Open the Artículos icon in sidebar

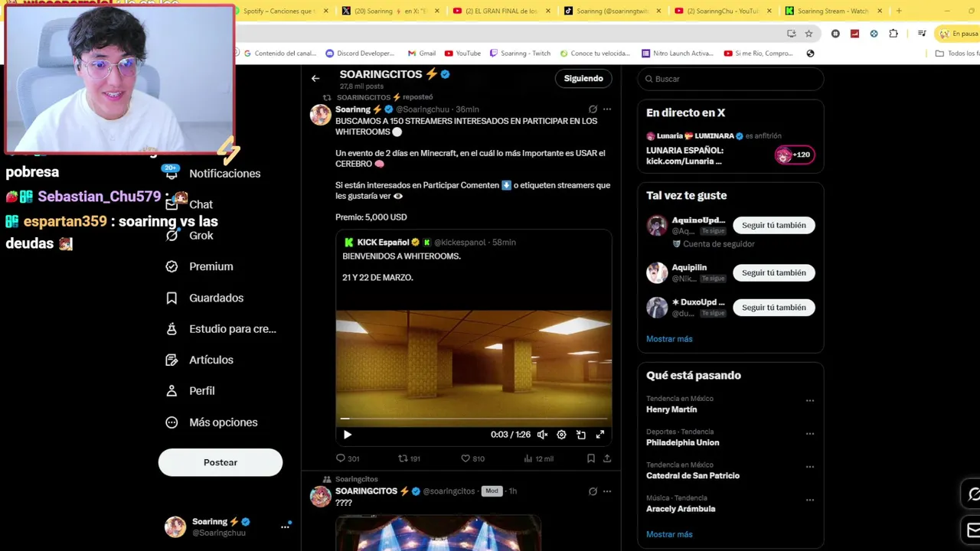171,360
